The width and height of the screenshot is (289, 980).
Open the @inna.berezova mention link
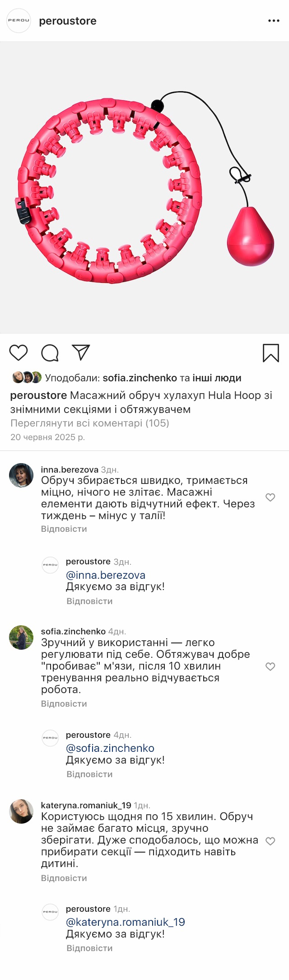pos(106,575)
